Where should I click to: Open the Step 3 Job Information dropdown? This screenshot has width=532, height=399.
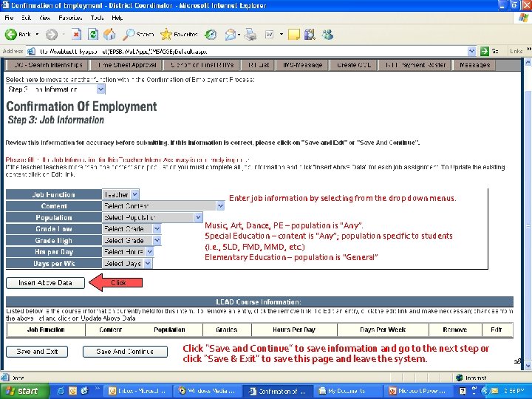100,89
